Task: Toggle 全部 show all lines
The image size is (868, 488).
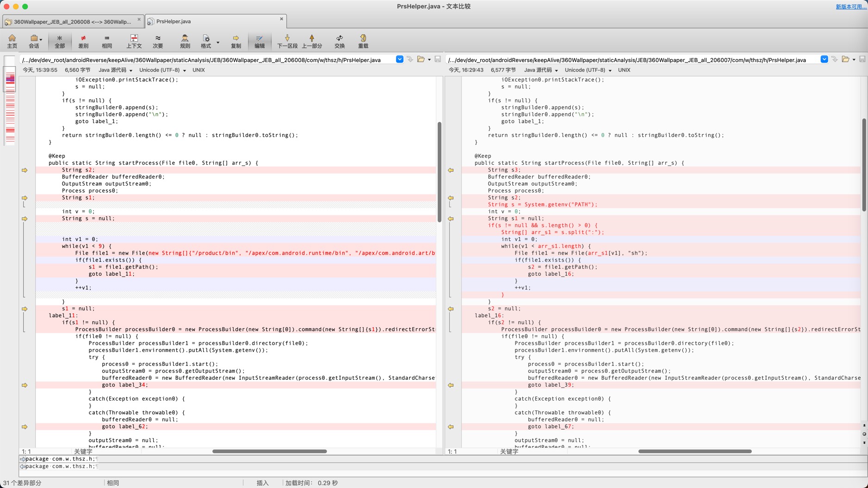Action: [x=60, y=41]
